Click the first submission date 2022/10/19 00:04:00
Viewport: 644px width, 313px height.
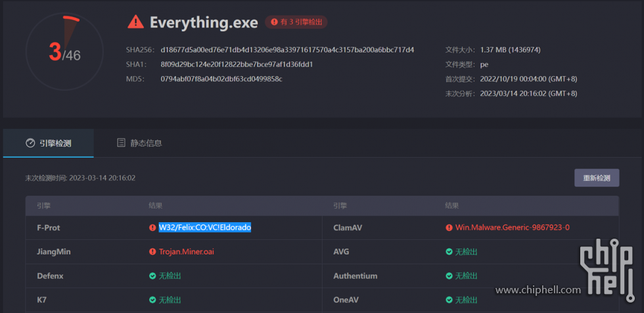(x=528, y=79)
